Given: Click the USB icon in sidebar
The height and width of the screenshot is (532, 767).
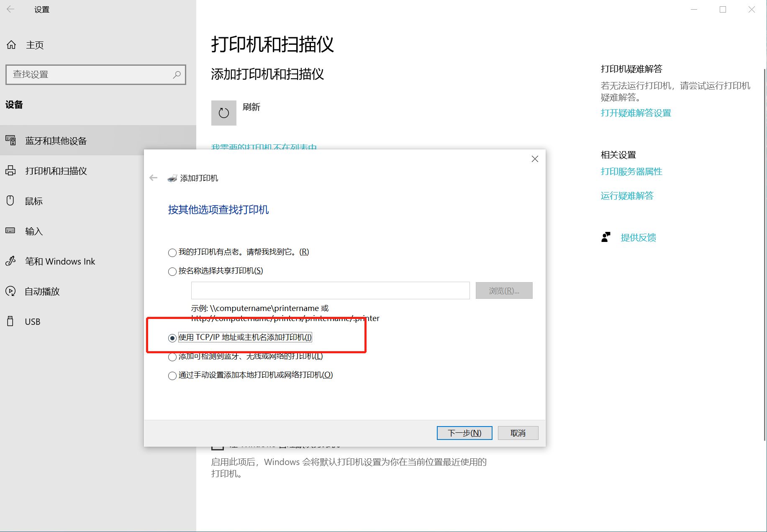Looking at the screenshot, I should 10,321.
